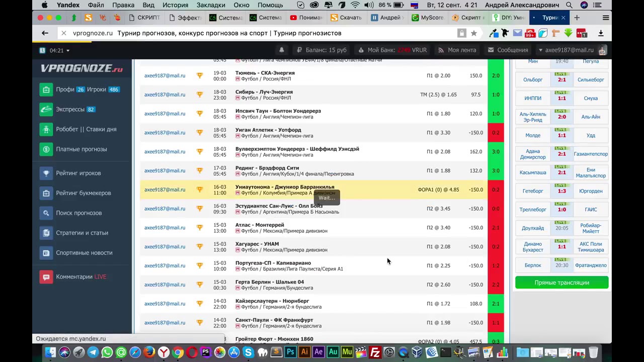
Task: Open Гетеборг vs Юргорден live score 1:3
Action: tap(561, 191)
